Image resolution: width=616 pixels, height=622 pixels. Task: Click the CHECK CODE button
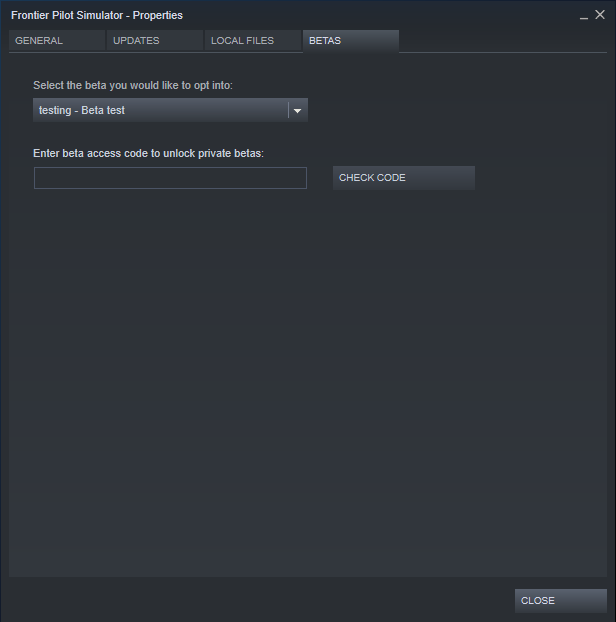404,178
